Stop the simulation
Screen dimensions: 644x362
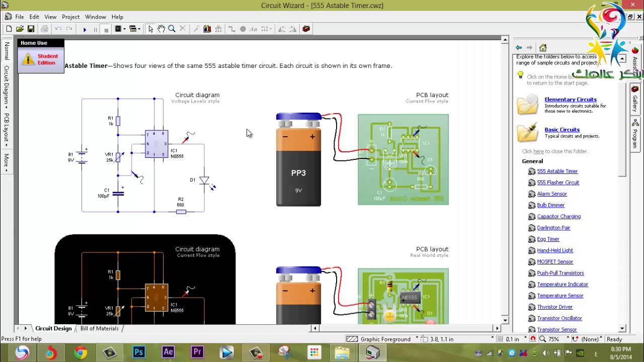[x=106, y=30]
